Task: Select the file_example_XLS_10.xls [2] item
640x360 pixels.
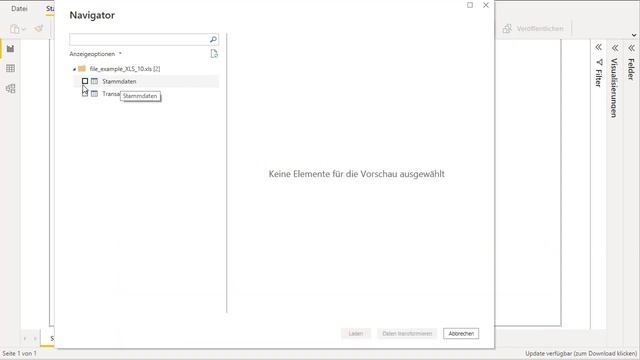Action: click(124, 69)
